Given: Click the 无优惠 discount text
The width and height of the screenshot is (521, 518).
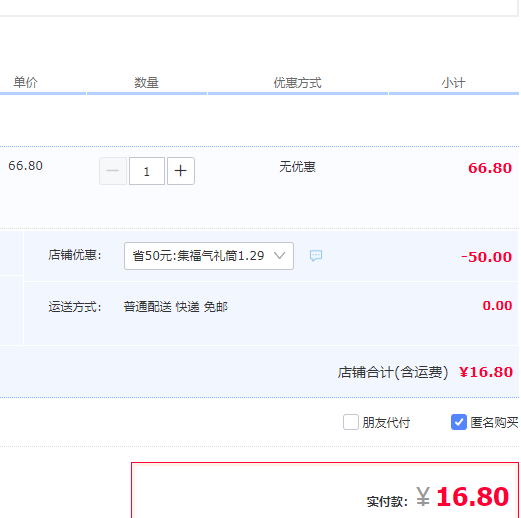Looking at the screenshot, I should click(297, 167).
